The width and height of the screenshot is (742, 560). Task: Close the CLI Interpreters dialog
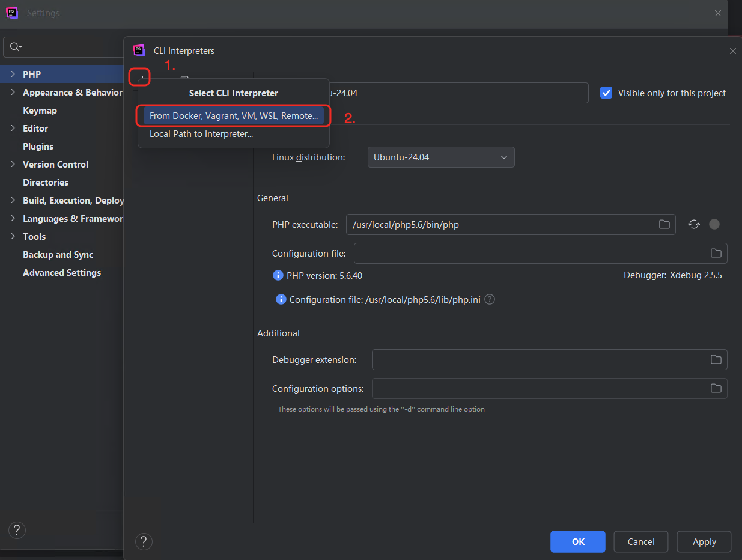point(733,51)
